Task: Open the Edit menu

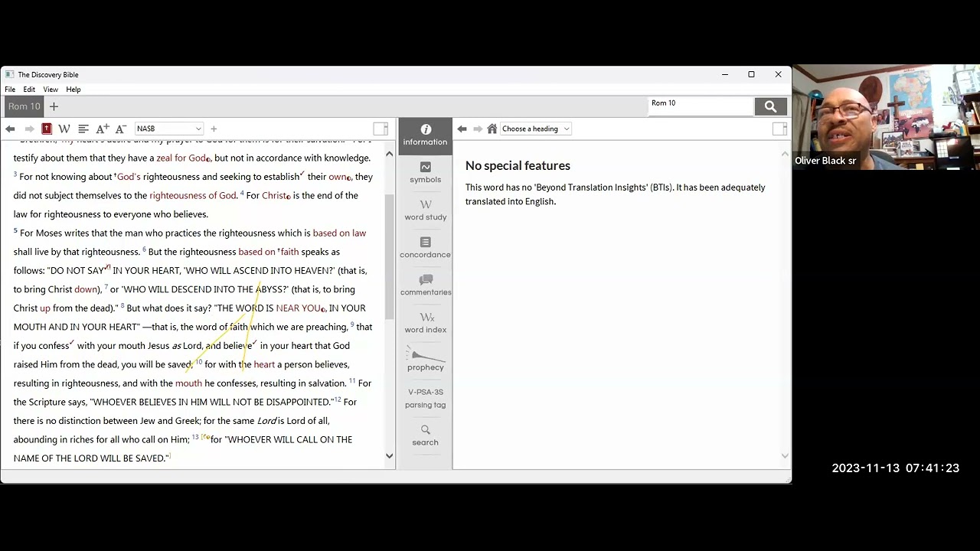Action: (29, 90)
